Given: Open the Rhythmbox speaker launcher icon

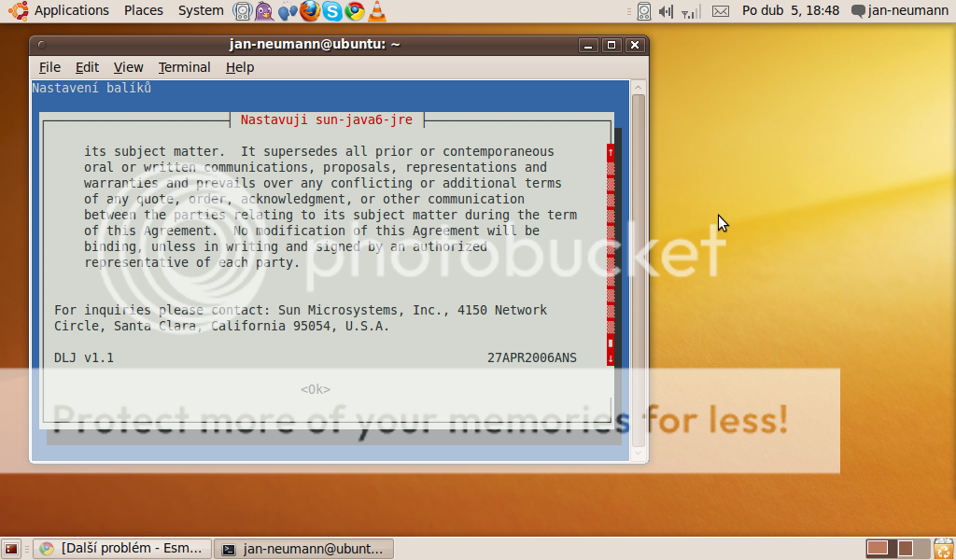Looking at the screenshot, I should point(243,11).
